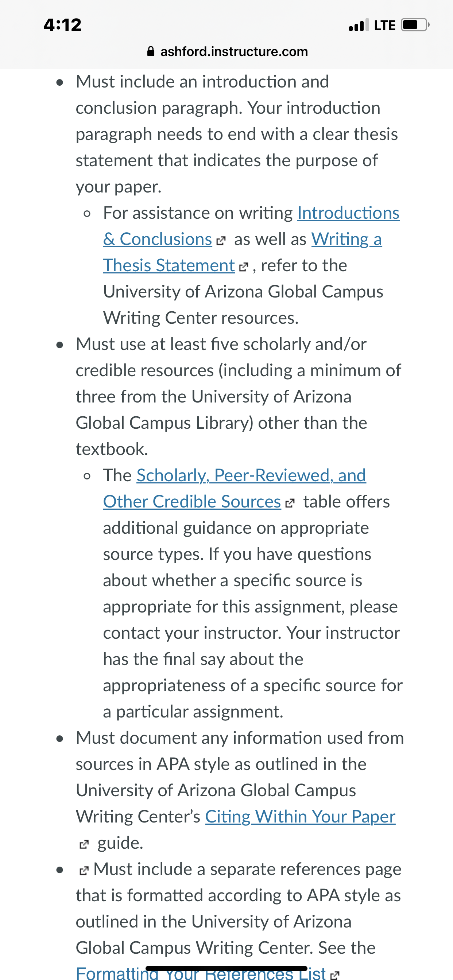Tap the lock icon in address bar
This screenshot has width=453, height=980.
pos(151,51)
